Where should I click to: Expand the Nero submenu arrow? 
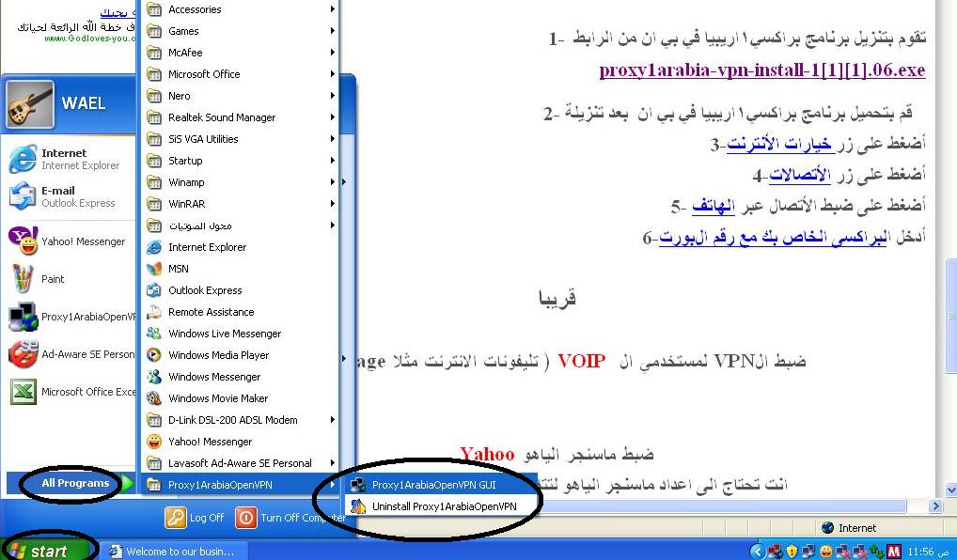(333, 96)
